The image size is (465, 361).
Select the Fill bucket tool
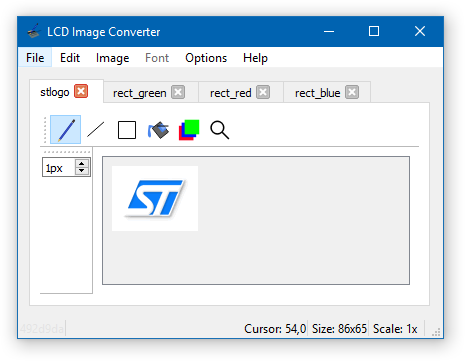click(x=158, y=130)
